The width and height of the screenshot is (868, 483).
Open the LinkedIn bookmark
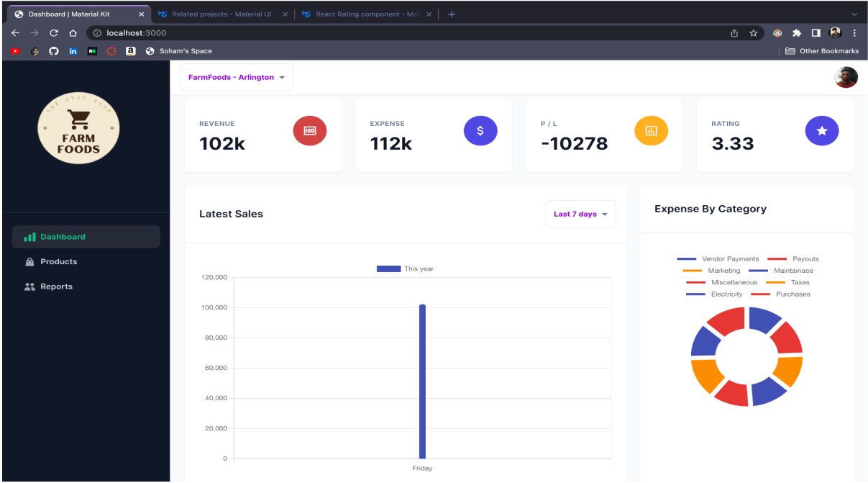click(73, 51)
